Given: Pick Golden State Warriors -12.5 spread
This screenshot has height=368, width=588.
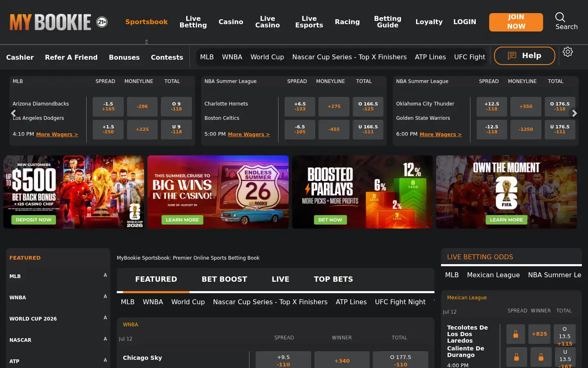Looking at the screenshot, I should 492,129.
